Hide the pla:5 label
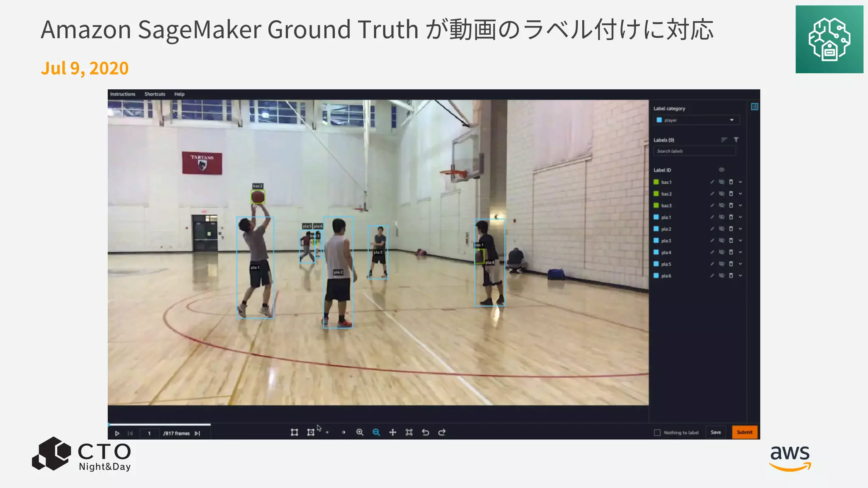 pos(721,264)
